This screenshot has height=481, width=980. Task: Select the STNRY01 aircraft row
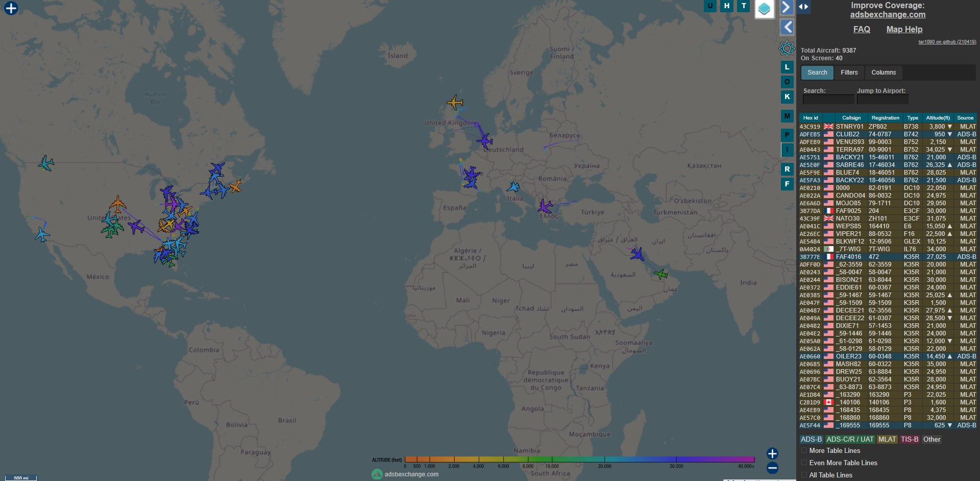coord(888,127)
